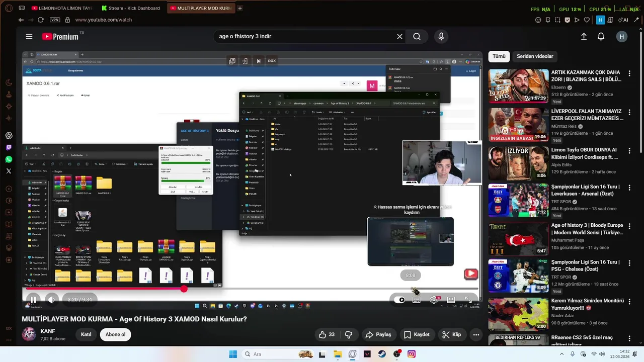Open picture-in-picture icon atop player
The width and height of the screenshot is (644, 362).
pos(232,61)
